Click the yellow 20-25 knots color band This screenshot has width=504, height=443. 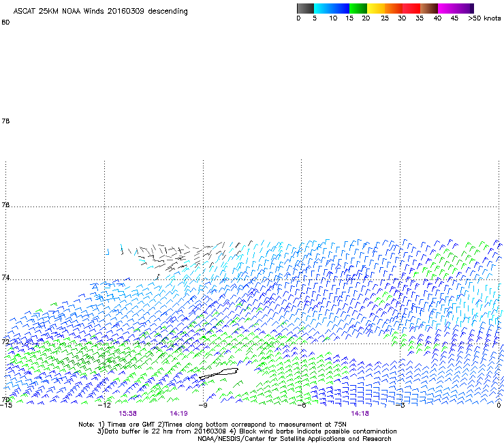coord(376,8)
